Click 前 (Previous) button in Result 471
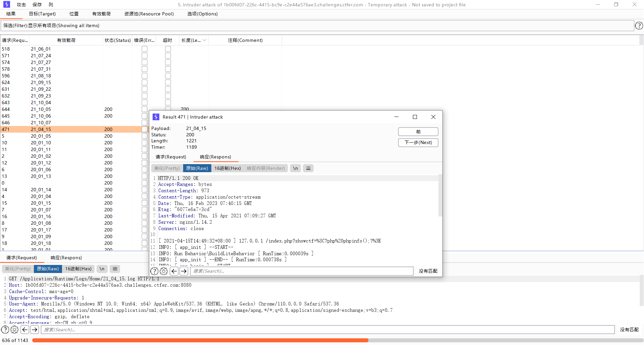Image resolution: width=644 pixels, height=345 pixels. [418, 132]
